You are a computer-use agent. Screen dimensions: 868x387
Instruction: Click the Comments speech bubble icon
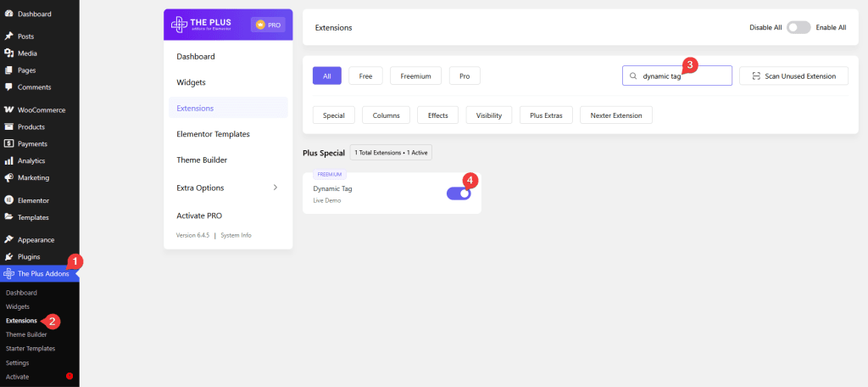point(8,87)
